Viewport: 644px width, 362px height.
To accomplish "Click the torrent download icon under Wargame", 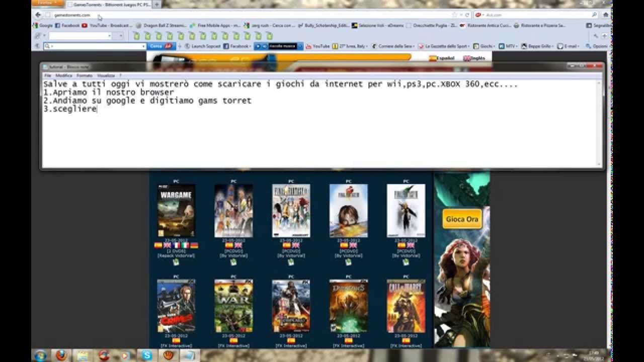I will [x=176, y=262].
